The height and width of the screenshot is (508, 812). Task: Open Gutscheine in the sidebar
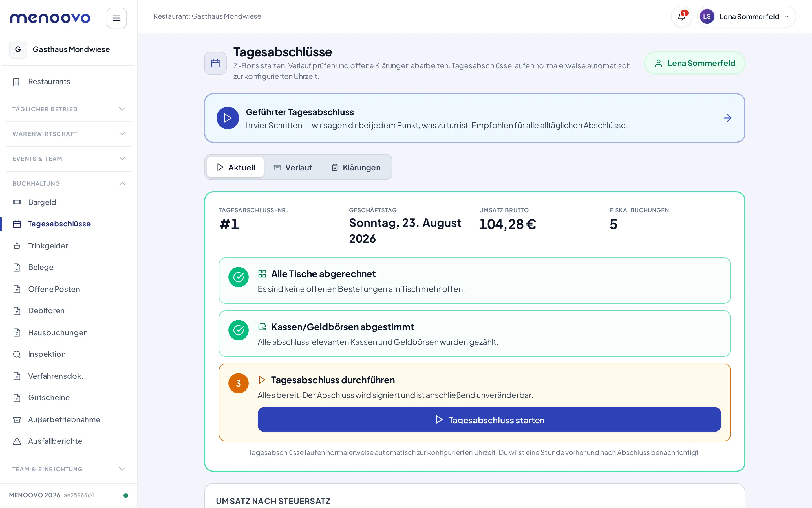point(69,397)
